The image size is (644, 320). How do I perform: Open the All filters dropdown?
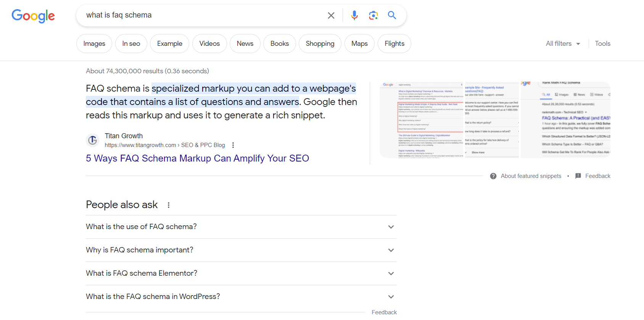point(563,44)
